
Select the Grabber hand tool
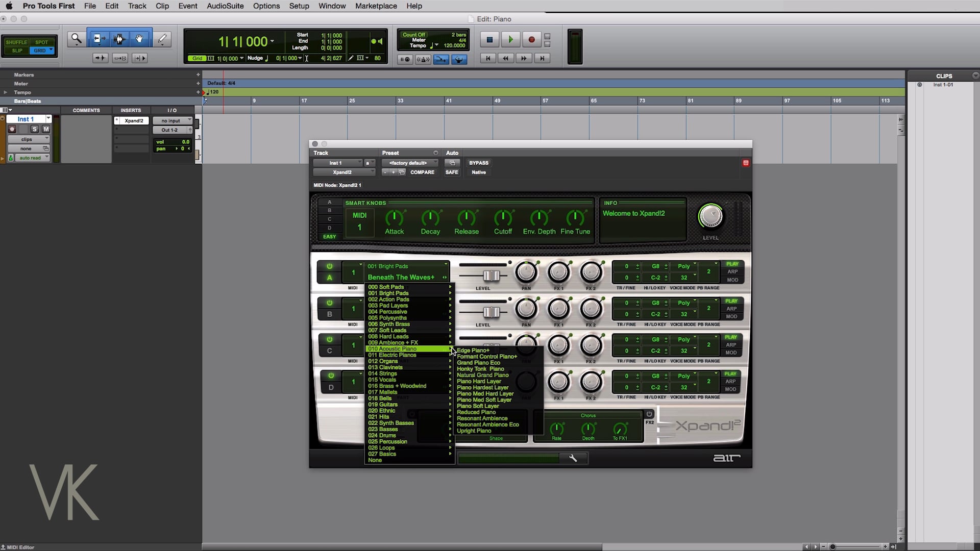click(x=139, y=39)
